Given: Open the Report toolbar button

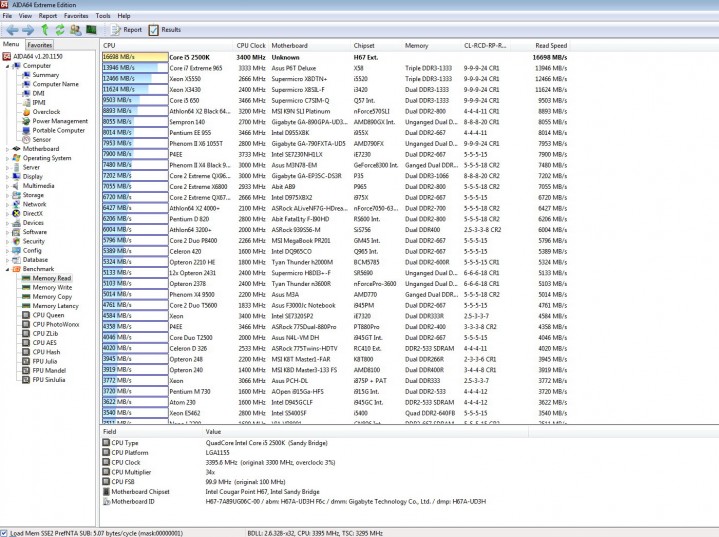Looking at the screenshot, I should click(x=126, y=30).
